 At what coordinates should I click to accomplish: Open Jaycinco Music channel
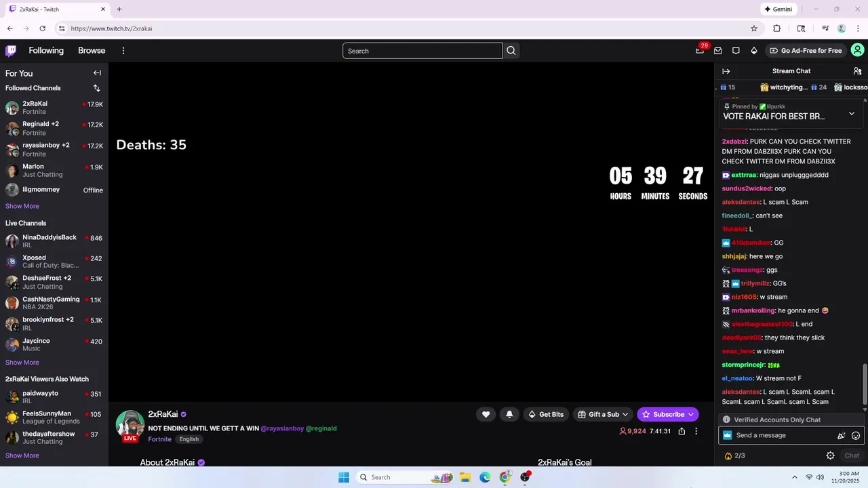pyautogui.click(x=54, y=344)
